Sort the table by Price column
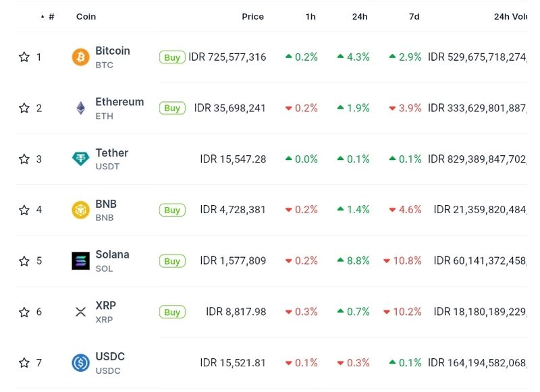540x392 pixels. 252,16
